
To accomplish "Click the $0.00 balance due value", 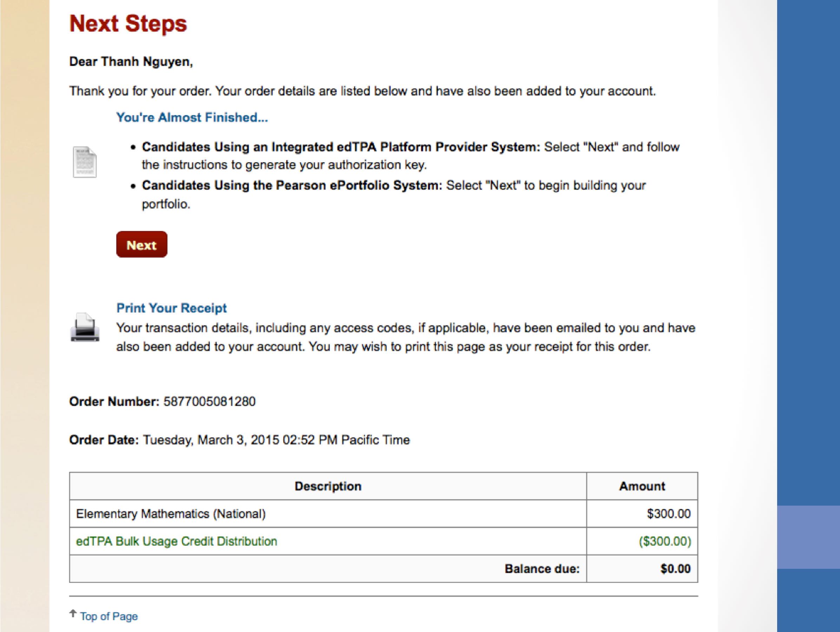I will [675, 568].
